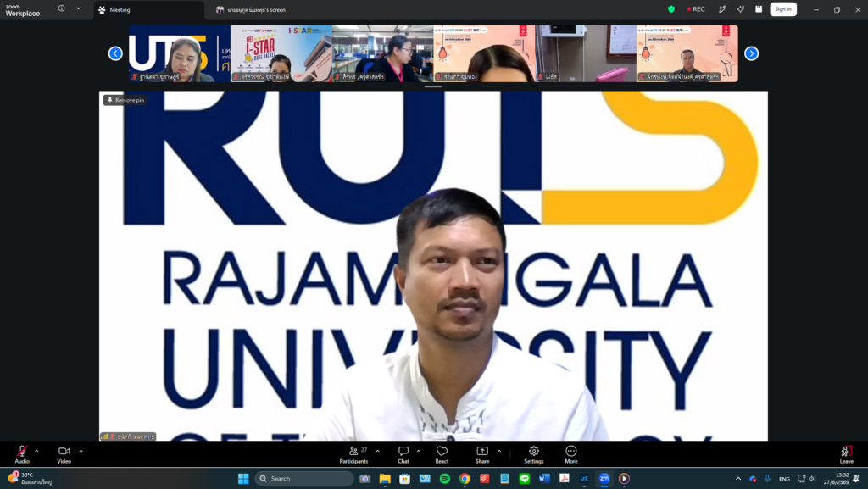
Task: Toggle the camera with the Video button
Action: point(64,454)
